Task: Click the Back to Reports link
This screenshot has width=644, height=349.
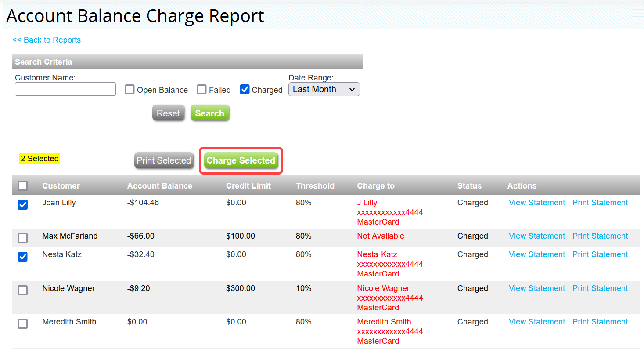Action: tap(47, 40)
